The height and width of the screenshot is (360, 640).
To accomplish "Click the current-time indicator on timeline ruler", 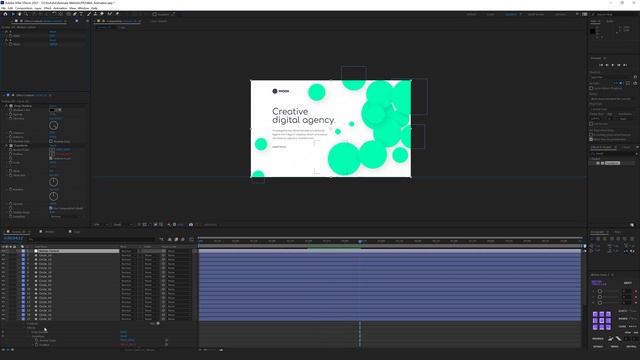I will (360, 241).
